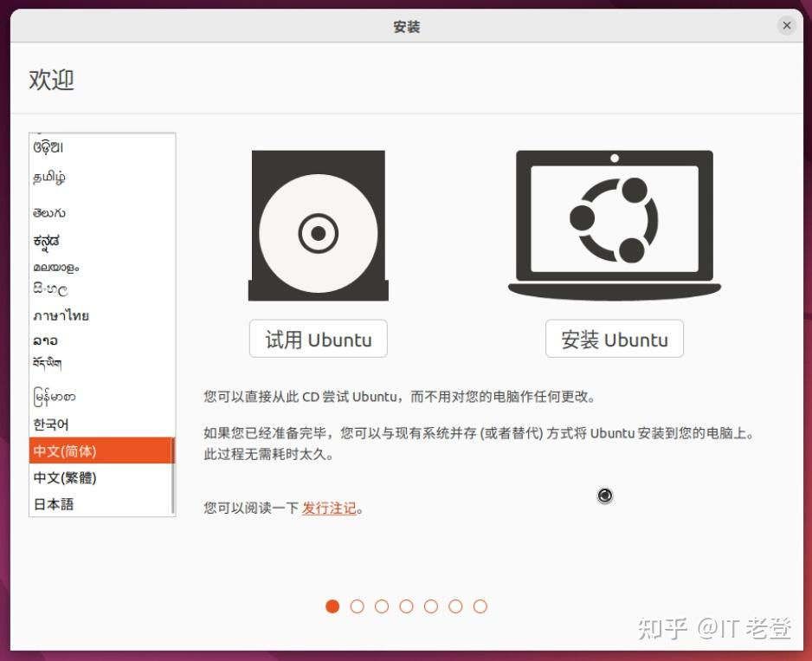Select 中文(繁體) in the language list
Viewport: 812px width, 661px height.
(x=63, y=476)
